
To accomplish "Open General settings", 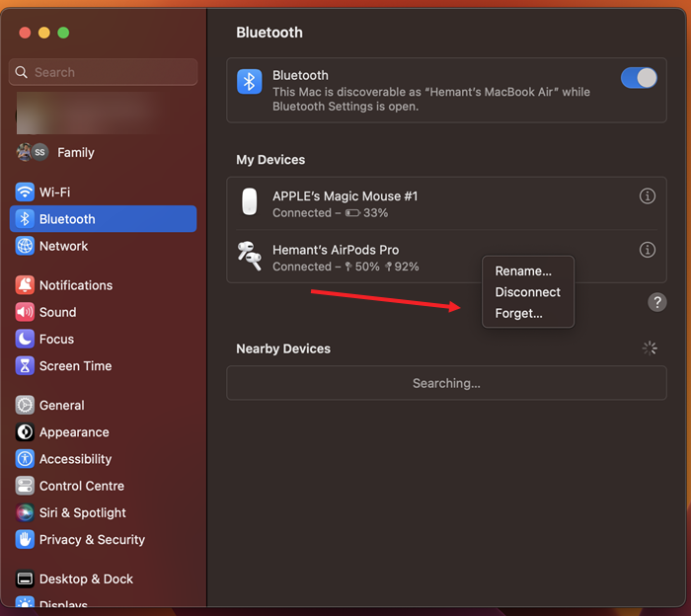I will click(x=103, y=405).
